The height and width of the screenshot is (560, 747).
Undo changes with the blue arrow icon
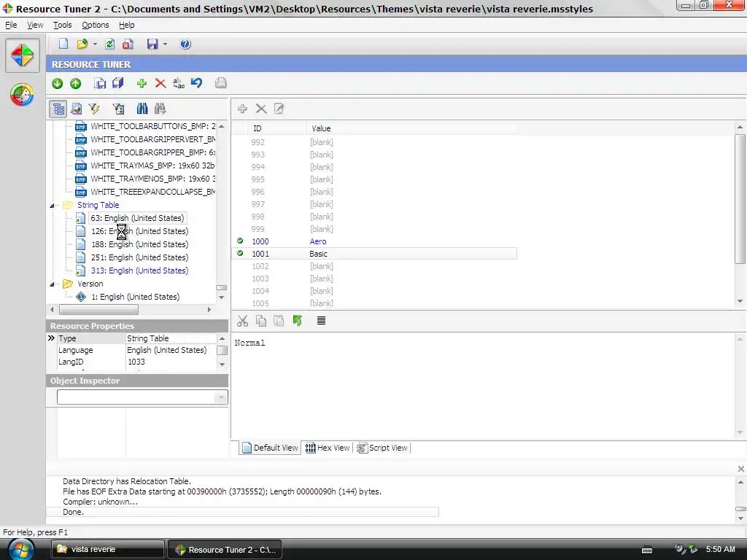point(196,83)
